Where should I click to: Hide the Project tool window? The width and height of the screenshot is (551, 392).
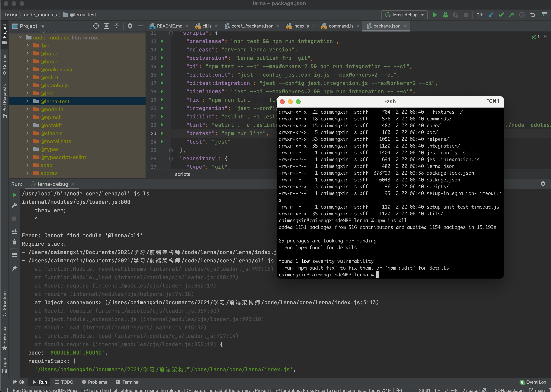tap(140, 26)
